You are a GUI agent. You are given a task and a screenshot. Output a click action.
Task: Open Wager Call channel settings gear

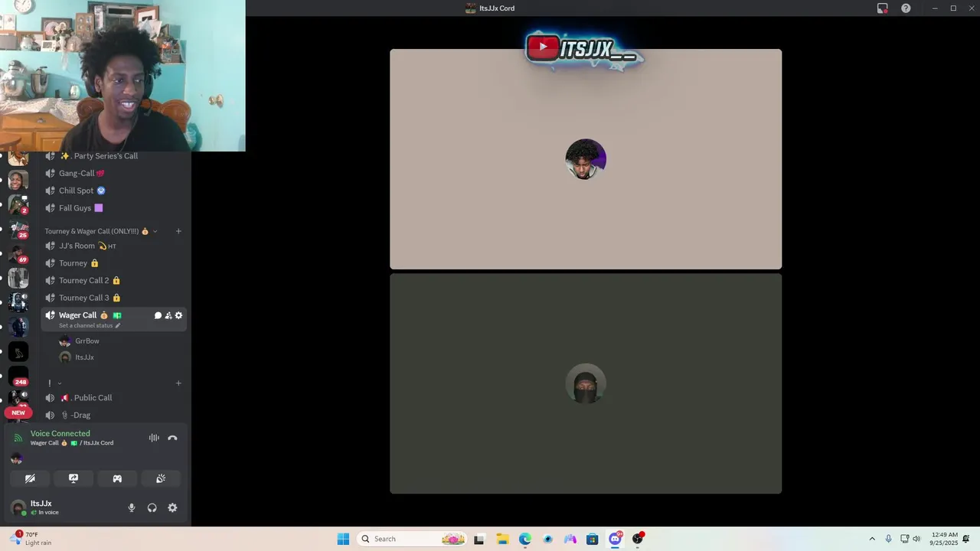(179, 315)
